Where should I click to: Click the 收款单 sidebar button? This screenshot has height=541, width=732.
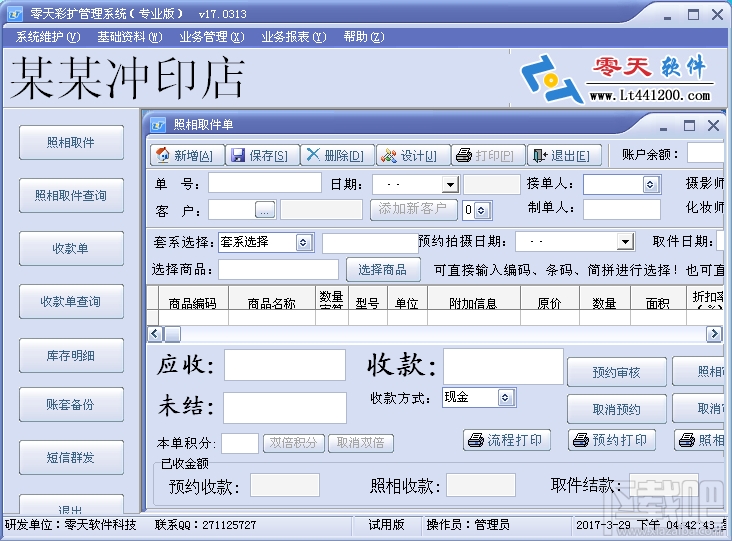(x=71, y=248)
